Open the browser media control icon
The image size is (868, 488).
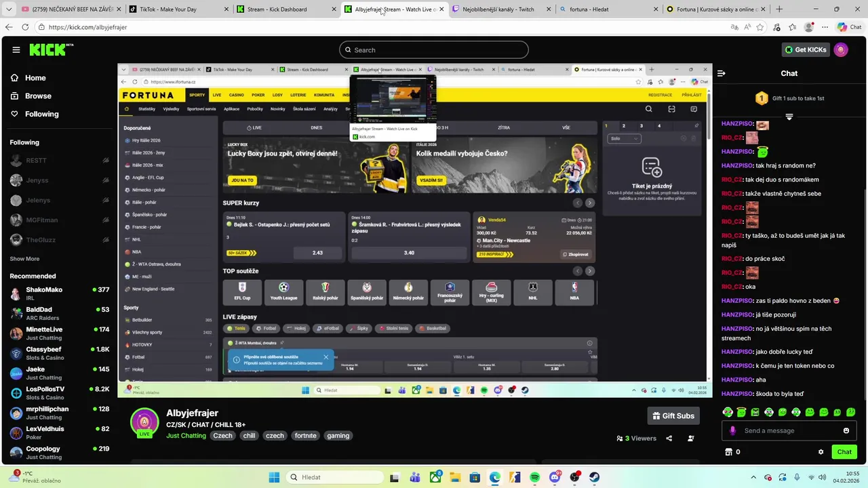coord(776,27)
